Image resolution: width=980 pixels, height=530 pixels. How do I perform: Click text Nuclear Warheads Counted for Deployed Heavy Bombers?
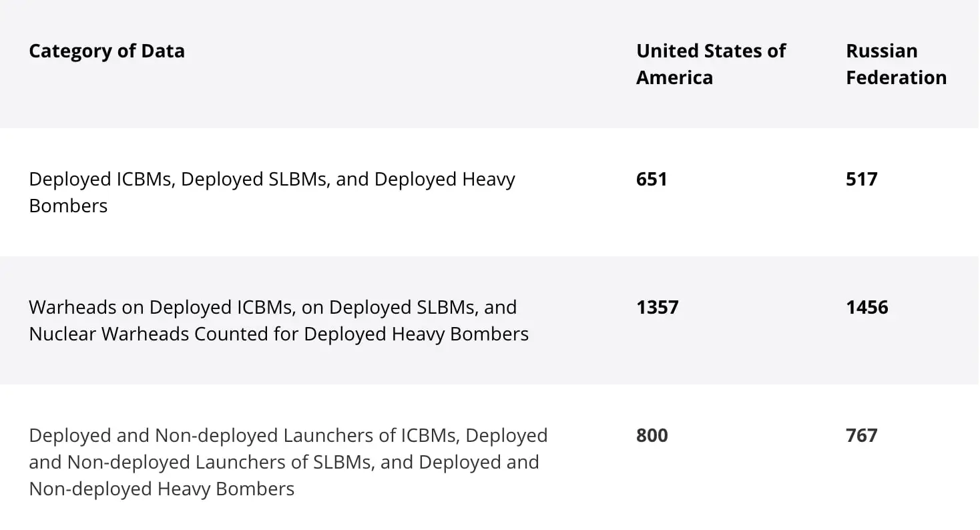pos(278,334)
